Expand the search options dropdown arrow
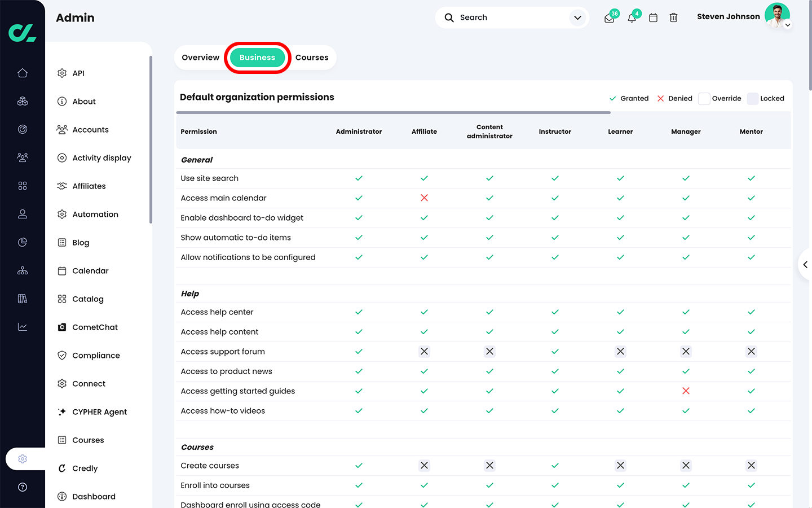The image size is (812, 508). (x=577, y=17)
